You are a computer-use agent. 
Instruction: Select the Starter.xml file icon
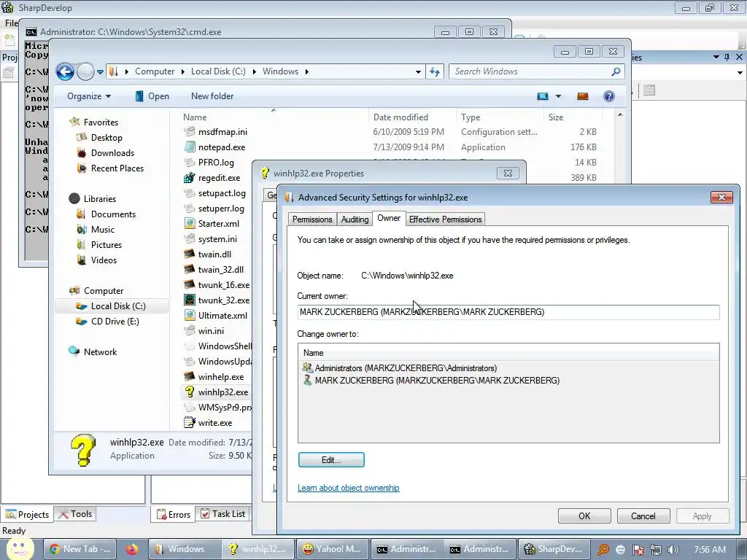(x=190, y=223)
